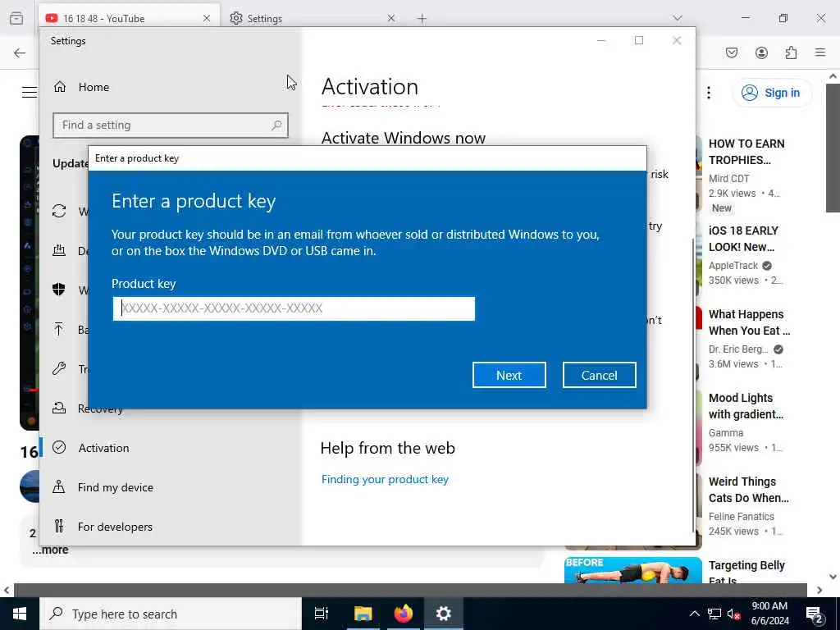
Task: Click the Find a setting search box
Action: [x=171, y=126]
